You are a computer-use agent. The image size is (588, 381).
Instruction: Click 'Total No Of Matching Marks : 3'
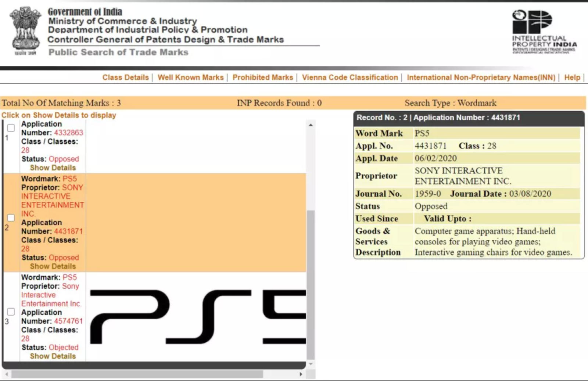61,103
